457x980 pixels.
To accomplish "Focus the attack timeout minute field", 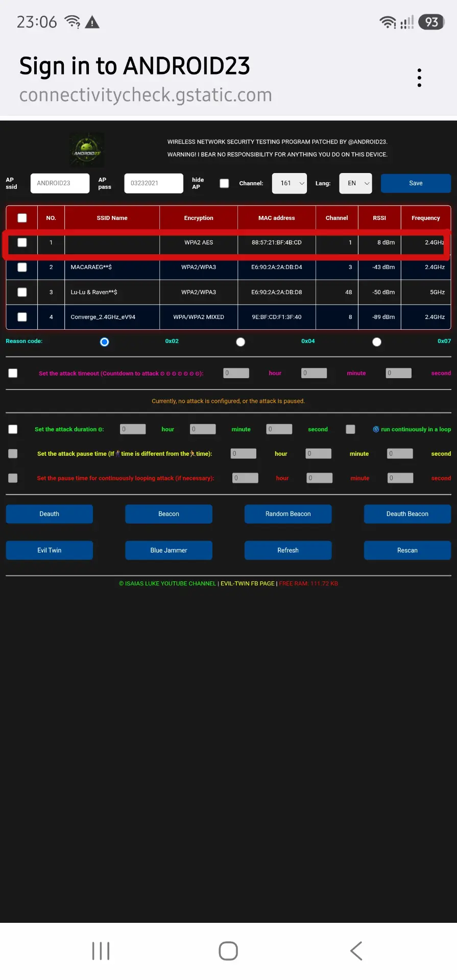I will pos(314,373).
